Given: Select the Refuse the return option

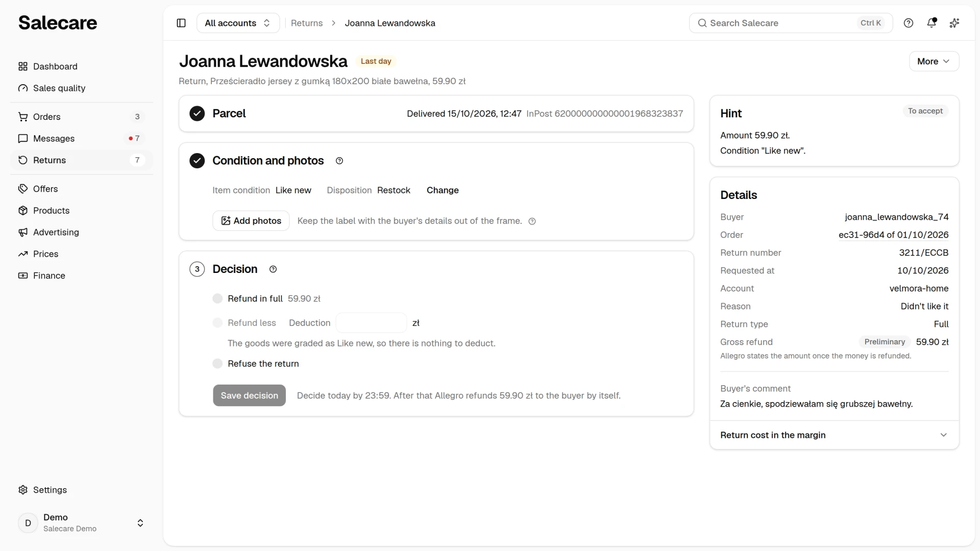Looking at the screenshot, I should click(x=217, y=364).
